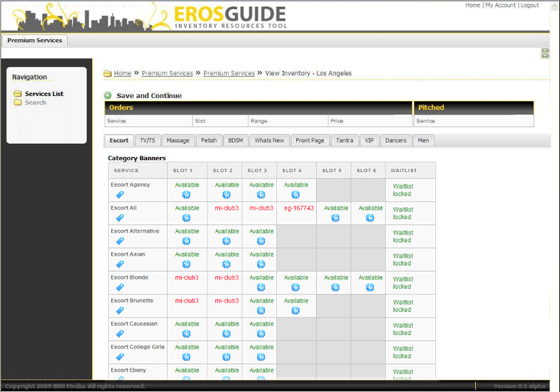Open My Account link
This screenshot has width=560, height=392.
[500, 5]
